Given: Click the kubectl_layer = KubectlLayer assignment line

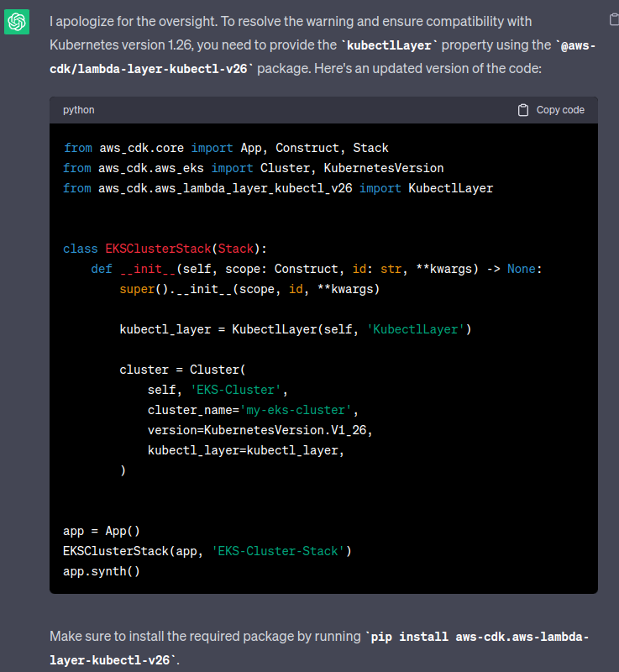Looking at the screenshot, I should 295,329.
